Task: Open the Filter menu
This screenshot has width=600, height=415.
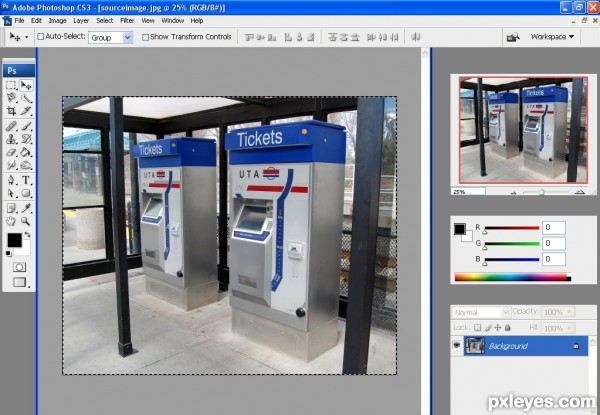Action: click(127, 21)
